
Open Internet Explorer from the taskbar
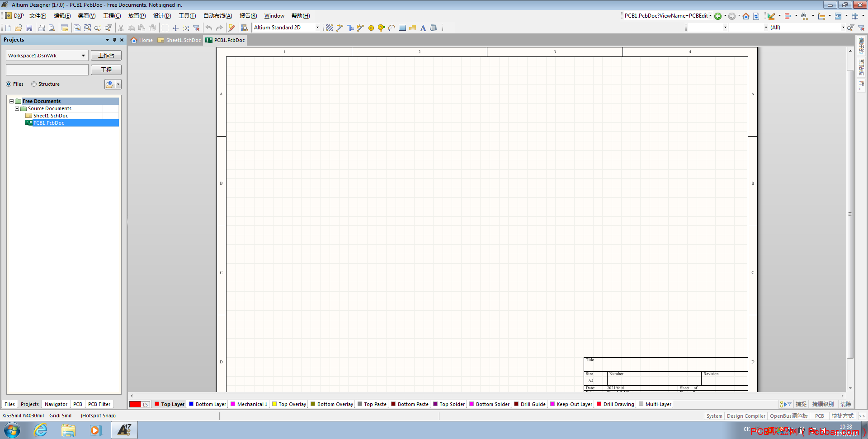tap(41, 430)
